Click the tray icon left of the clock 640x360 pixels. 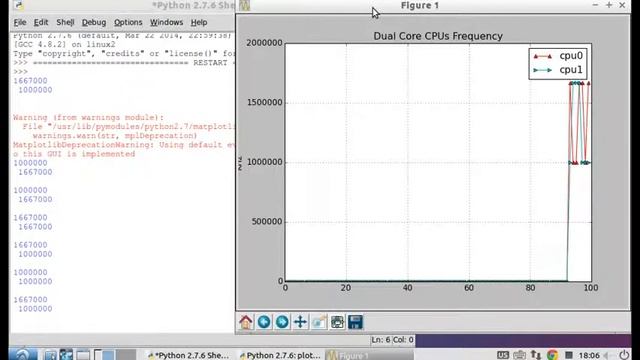[x=569, y=355]
